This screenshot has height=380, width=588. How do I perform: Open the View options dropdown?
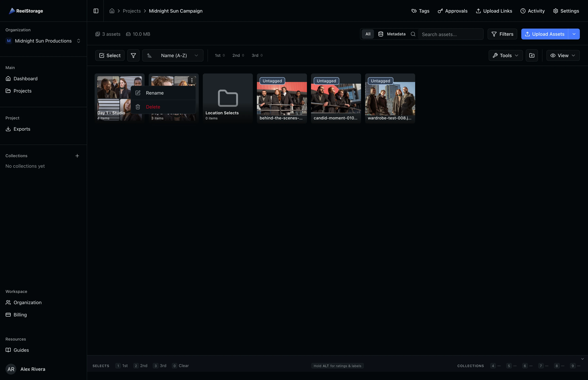tap(563, 55)
